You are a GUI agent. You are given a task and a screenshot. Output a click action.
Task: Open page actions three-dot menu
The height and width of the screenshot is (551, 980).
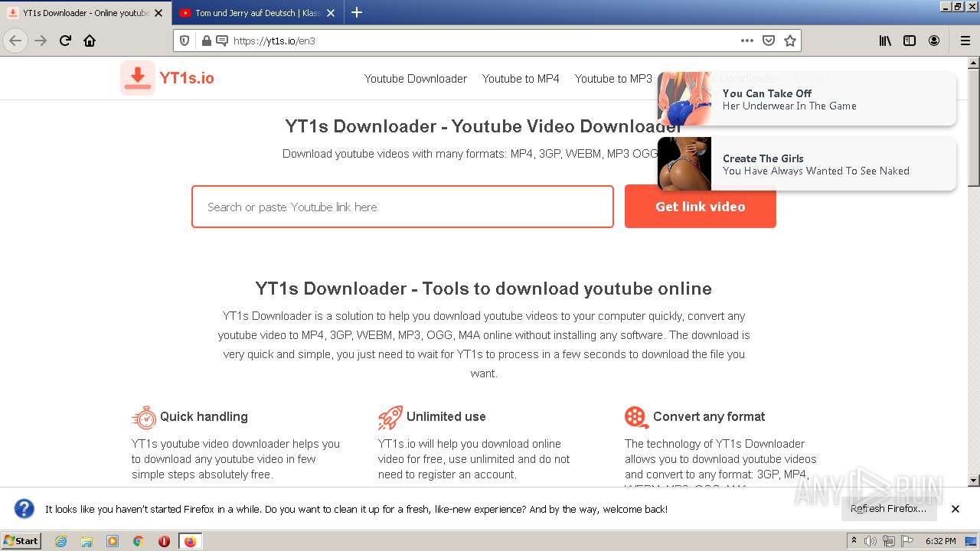tap(747, 41)
